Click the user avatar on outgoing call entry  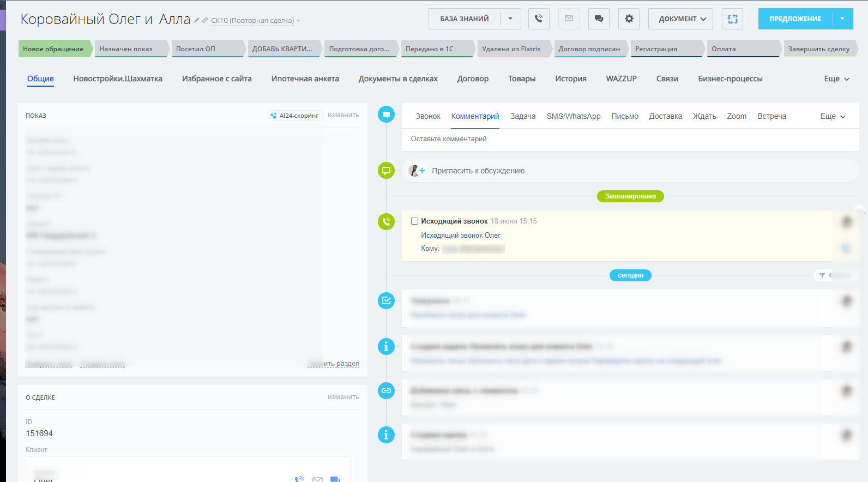pos(846,221)
